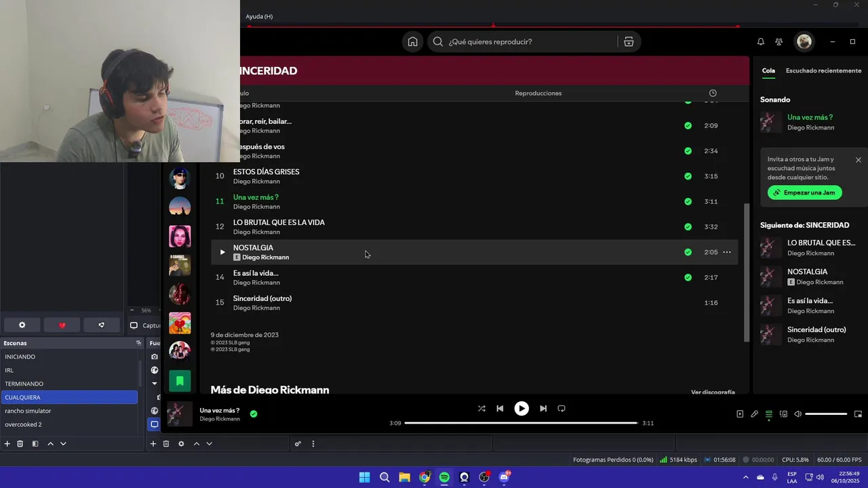Screen dimensions: 868x488
Task: Skip to previous track
Action: 500,409
